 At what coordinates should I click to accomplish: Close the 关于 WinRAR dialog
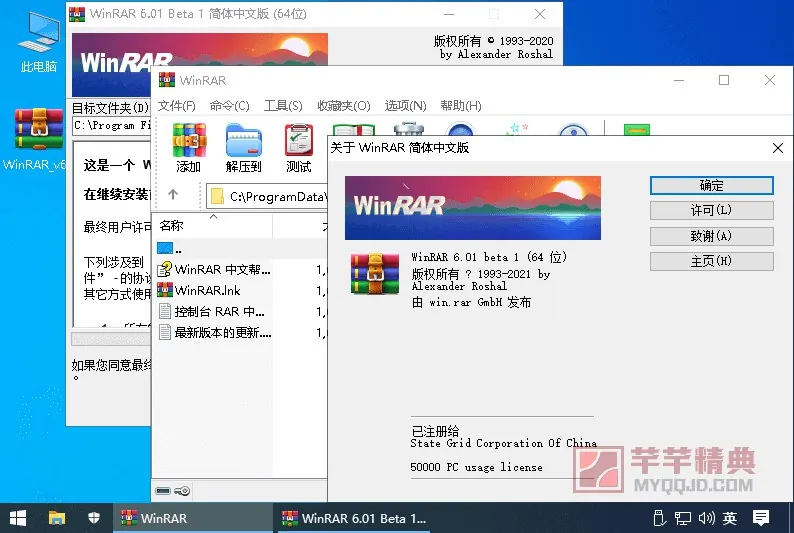[x=778, y=148]
